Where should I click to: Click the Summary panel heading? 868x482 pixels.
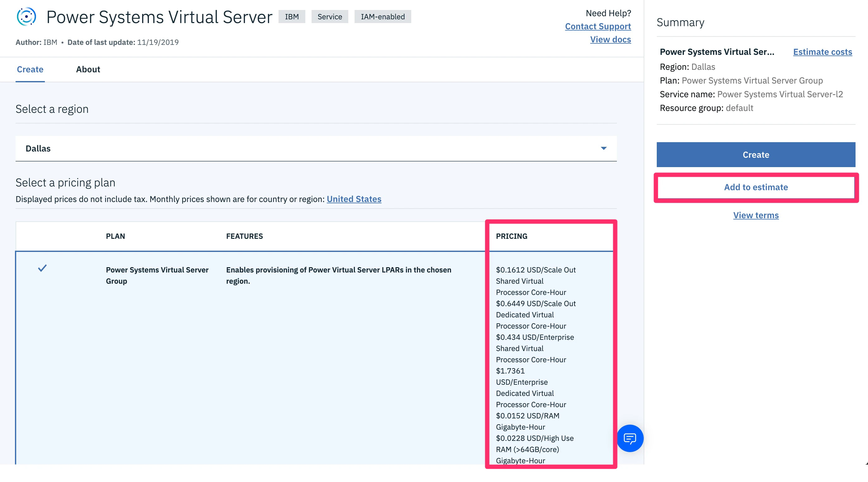[x=680, y=22]
